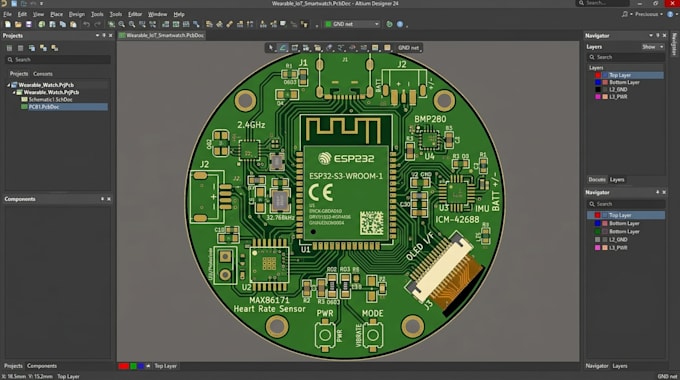Switch to the Wearable_IoT_Smartwatch.PcbDoc document tab
The image size is (680, 380).
[161, 36]
